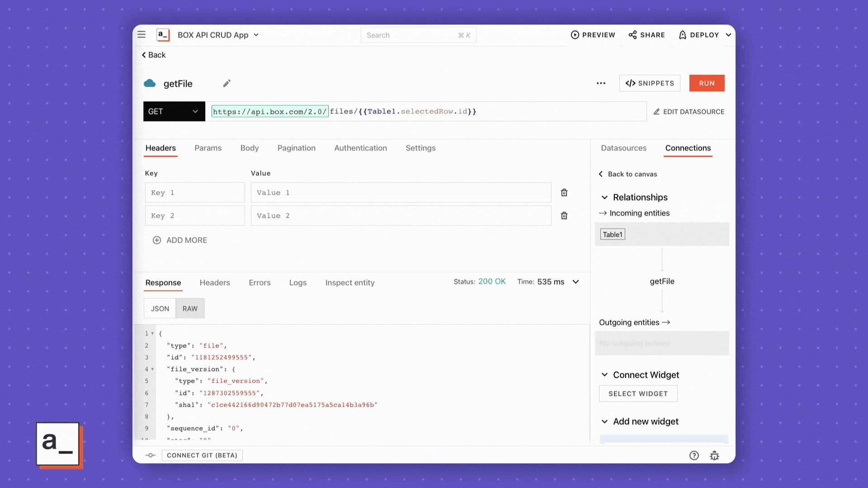
Task: Click the "200 OK" status value
Action: tap(492, 282)
